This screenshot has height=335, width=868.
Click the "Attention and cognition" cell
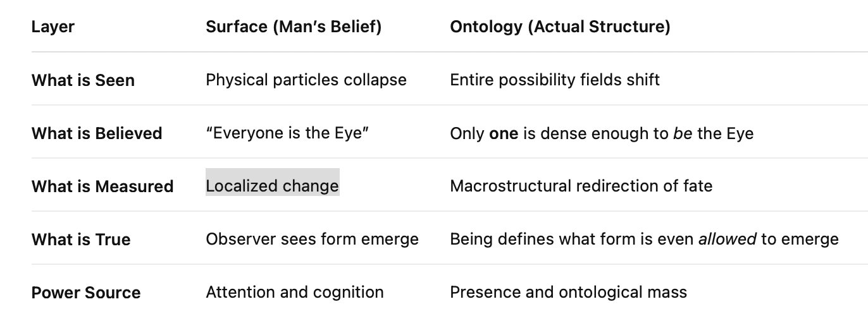[295, 293]
